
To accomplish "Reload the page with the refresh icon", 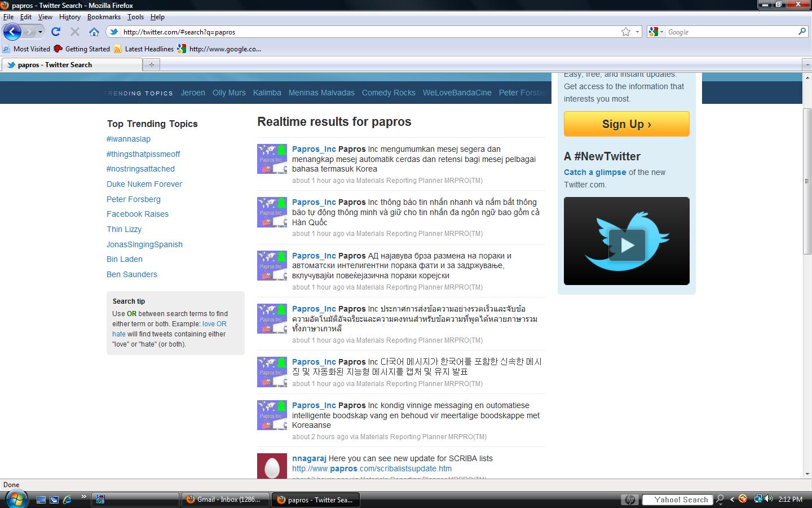I will 56,32.
